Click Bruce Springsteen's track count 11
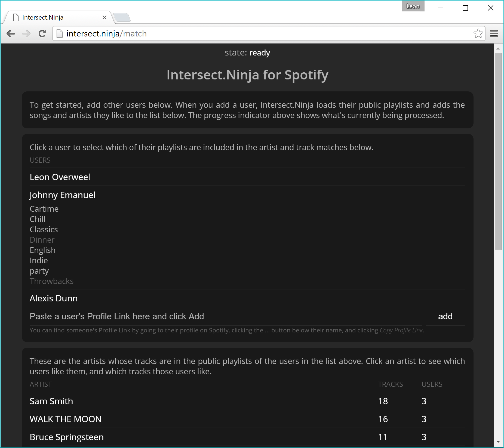 click(383, 437)
